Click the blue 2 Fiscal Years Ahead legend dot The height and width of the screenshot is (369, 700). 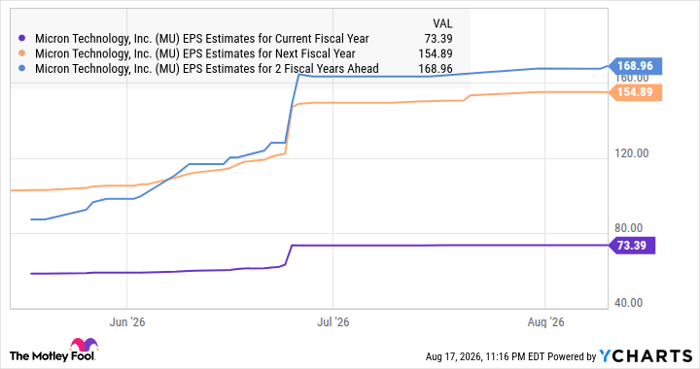coord(21,68)
